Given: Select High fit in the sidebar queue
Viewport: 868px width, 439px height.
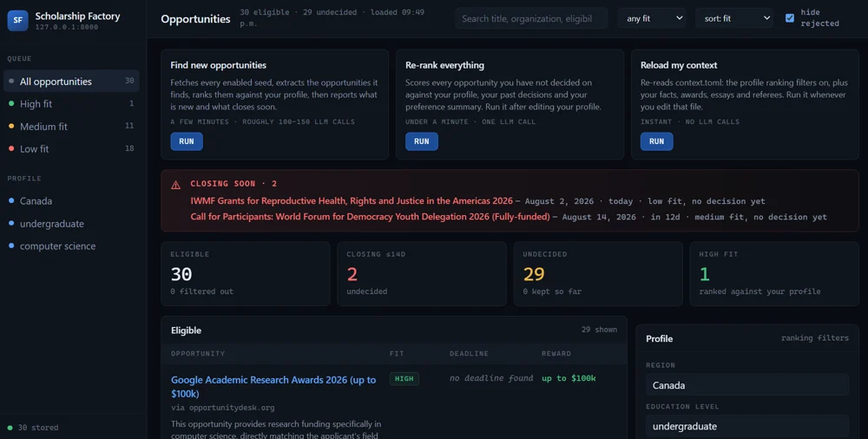Looking at the screenshot, I should 71,103.
